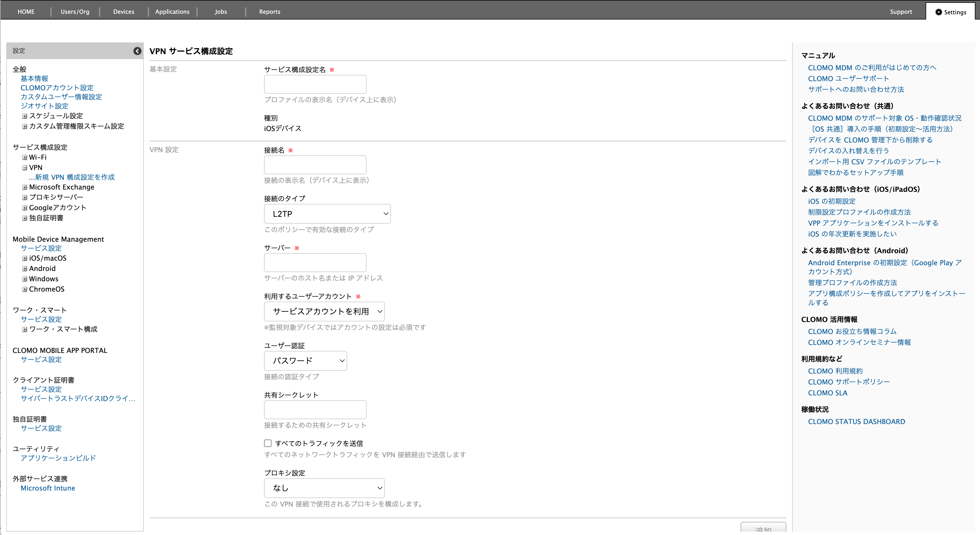Enable すべてのトラフィックを送信 checkbox
The image size is (980, 535).
[268, 443]
